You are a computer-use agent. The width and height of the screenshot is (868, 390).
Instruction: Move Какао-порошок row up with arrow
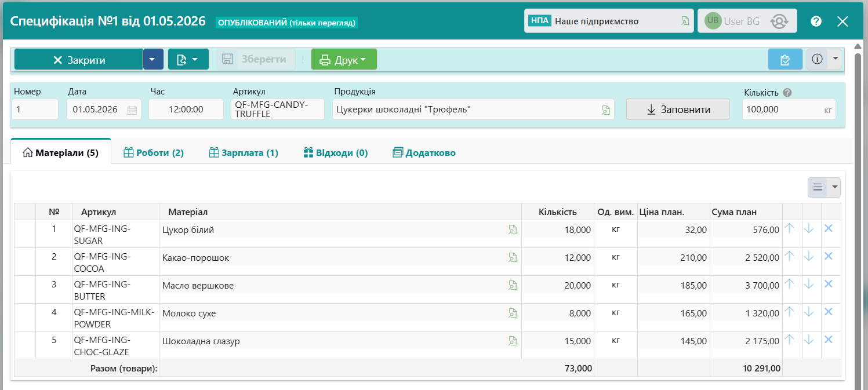pos(790,256)
